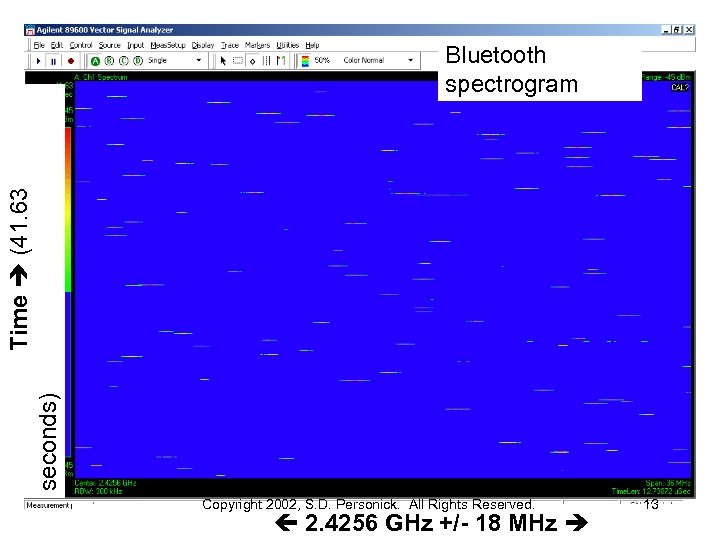Close the Vector Signal Analyzer window

point(689,30)
